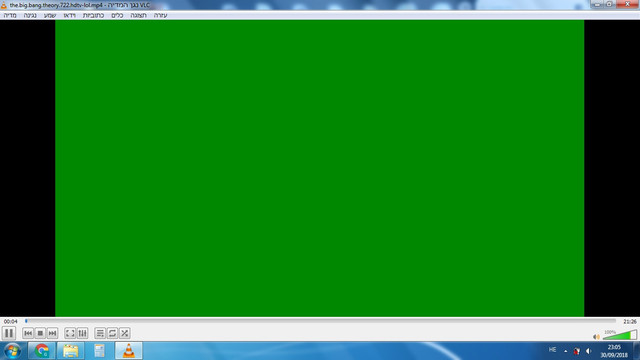640x360 pixels.
Task: Open the Windows Start menu
Action: 12,351
